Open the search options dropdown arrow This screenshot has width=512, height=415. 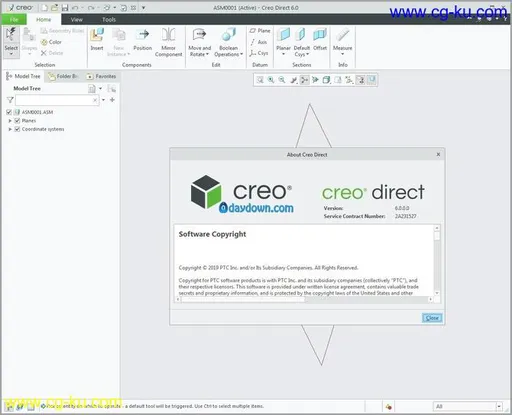pos(103,100)
